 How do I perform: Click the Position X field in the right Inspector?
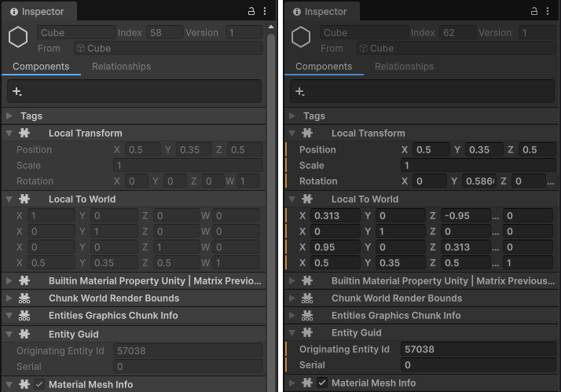click(431, 149)
